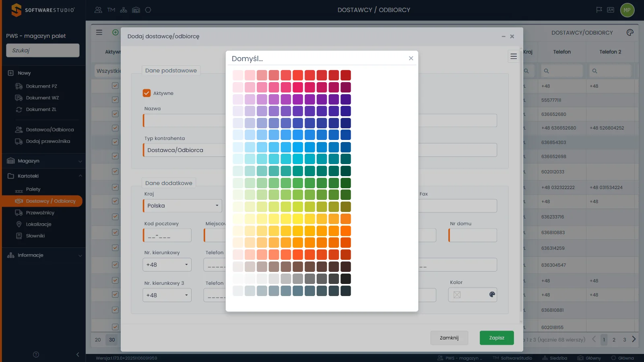This screenshot has width=644, height=362.
Task: Expand the Magazyn sidebar section
Action: click(44, 161)
